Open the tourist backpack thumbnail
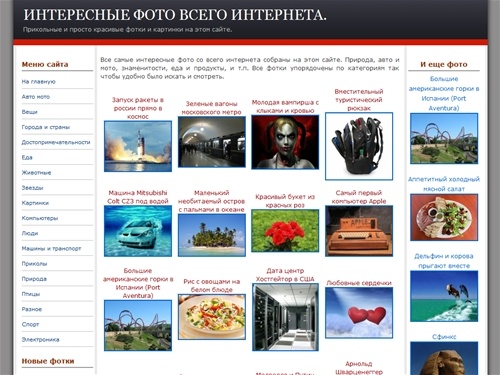 pos(359,146)
